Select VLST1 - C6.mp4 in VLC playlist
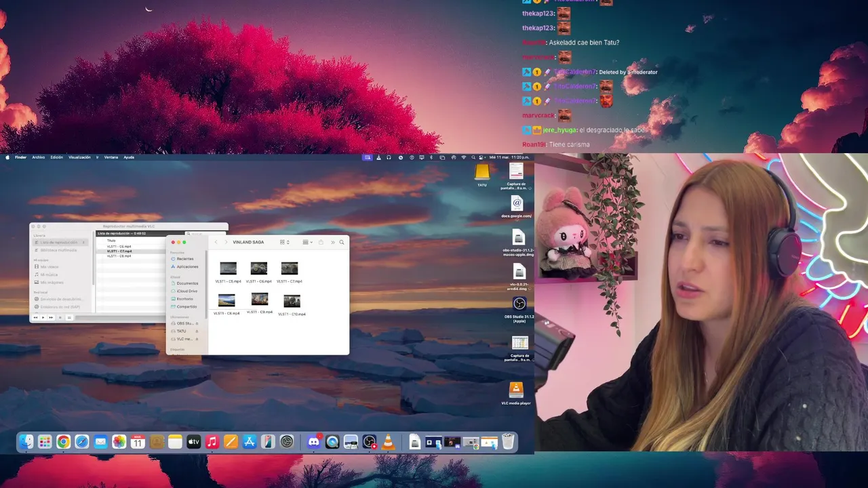The height and width of the screenshot is (488, 868). pos(119,247)
